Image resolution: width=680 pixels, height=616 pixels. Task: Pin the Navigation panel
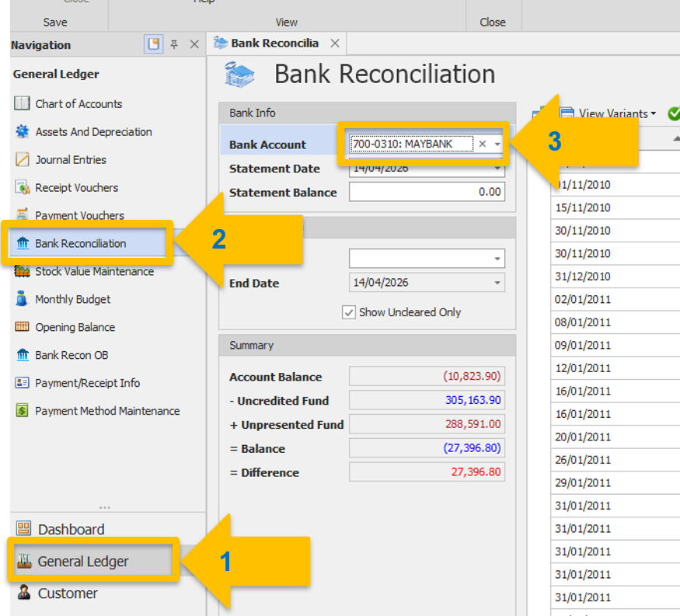click(x=174, y=44)
